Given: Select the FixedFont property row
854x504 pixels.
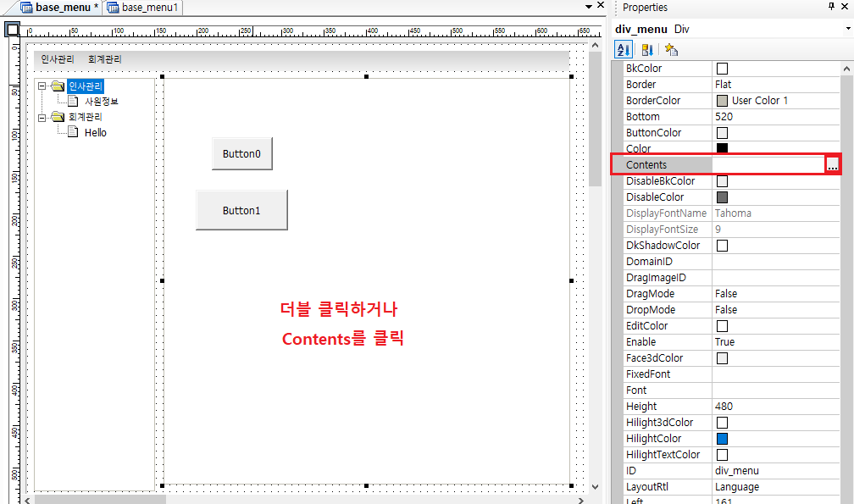Looking at the screenshot, I should pyautogui.click(x=731, y=374).
